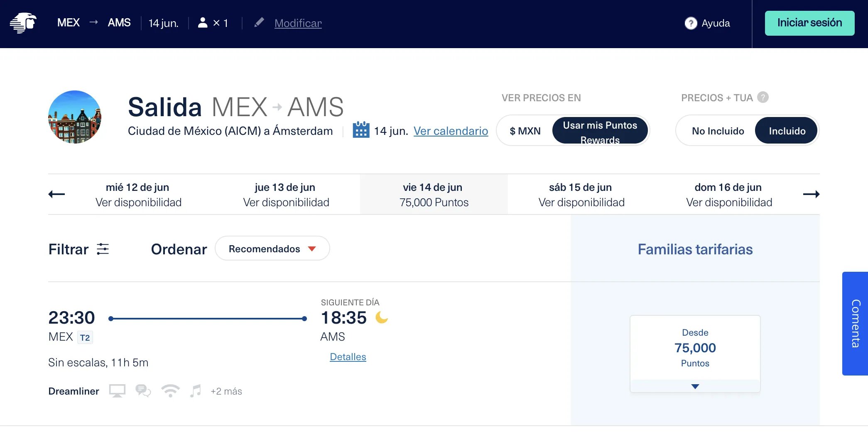
Task: Select mié 12 de jun date tab
Action: [x=138, y=195]
